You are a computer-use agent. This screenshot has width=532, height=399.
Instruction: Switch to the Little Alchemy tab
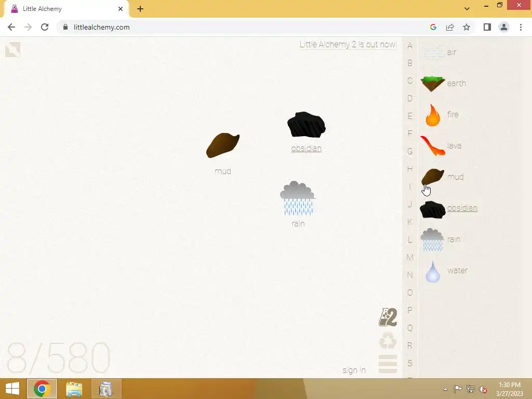tap(66, 9)
